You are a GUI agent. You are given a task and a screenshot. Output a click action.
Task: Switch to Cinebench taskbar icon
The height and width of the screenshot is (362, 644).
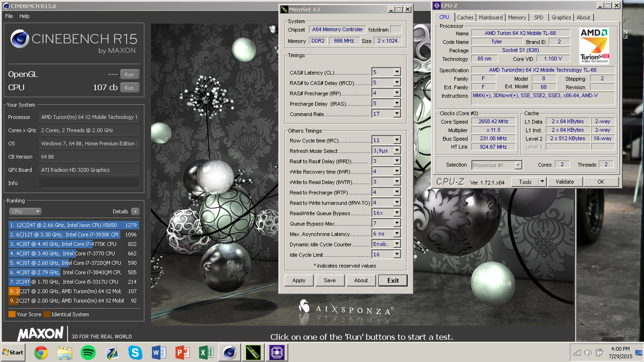pos(230,352)
